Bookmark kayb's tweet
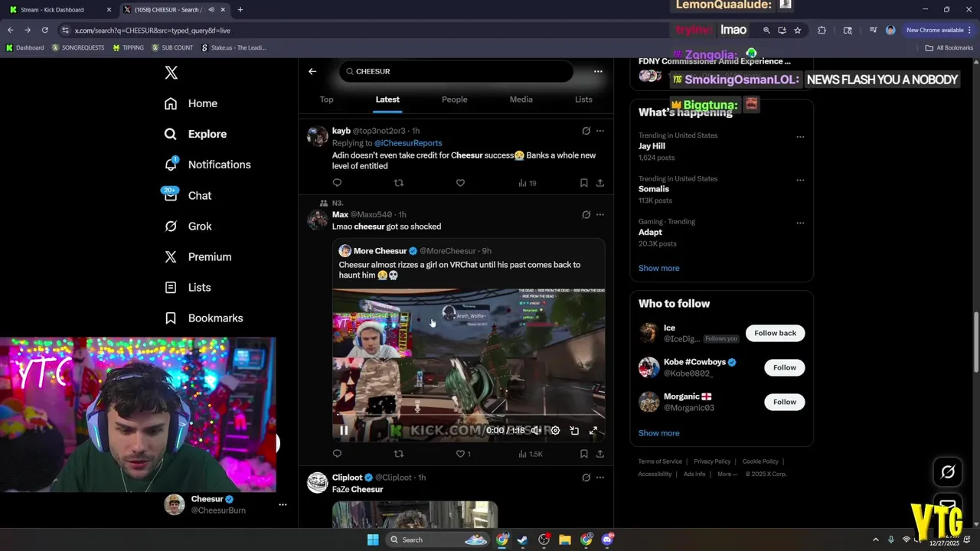 pyautogui.click(x=583, y=183)
